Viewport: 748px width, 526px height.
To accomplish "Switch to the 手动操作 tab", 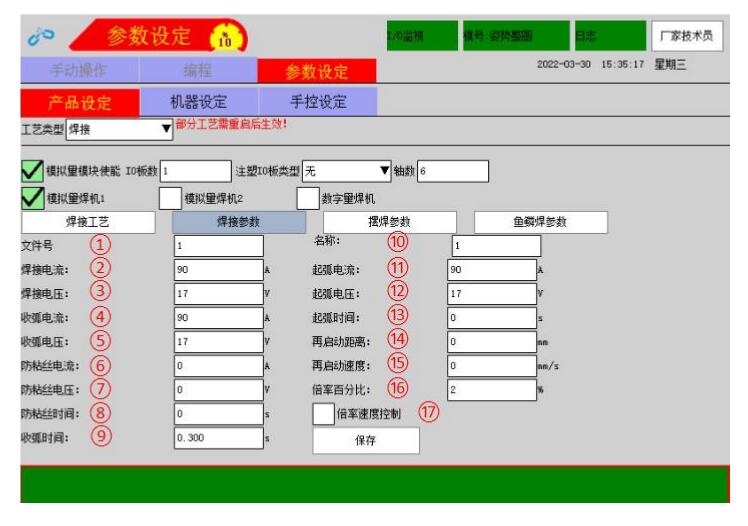I will [80, 71].
